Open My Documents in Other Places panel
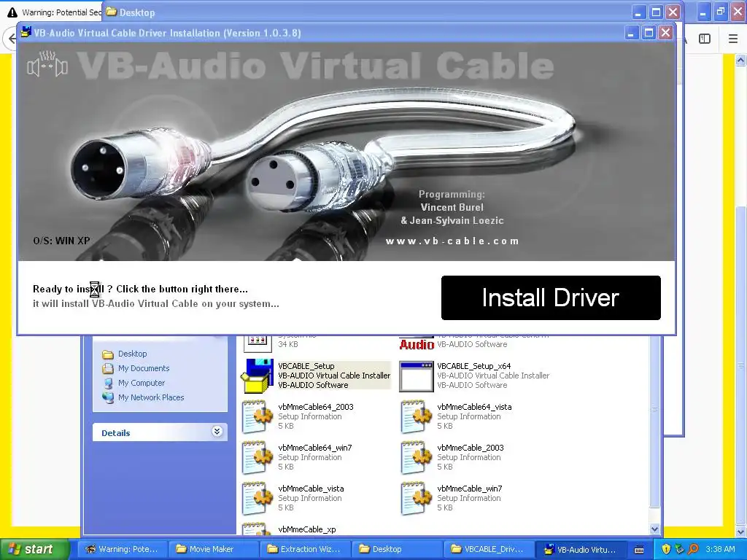747x560 pixels. [x=144, y=368]
